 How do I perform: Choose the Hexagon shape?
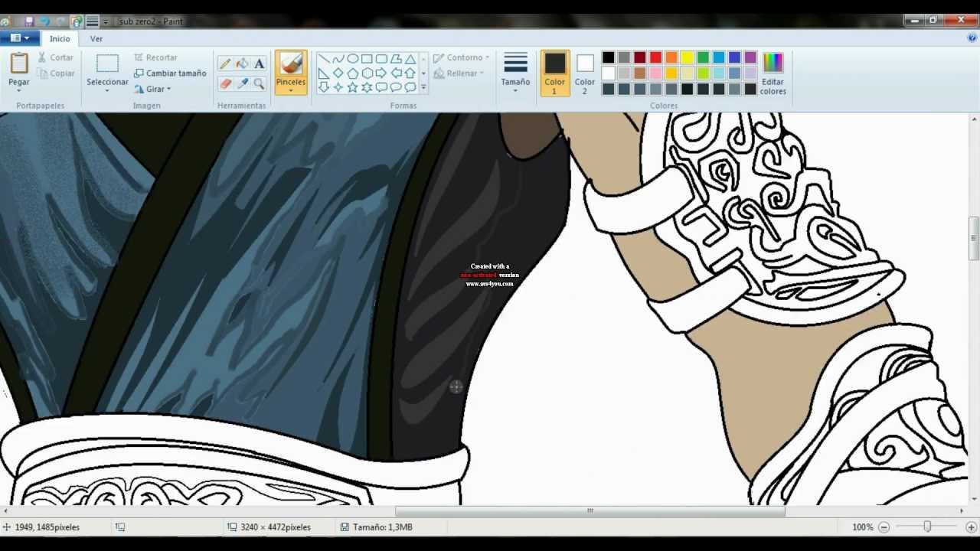[367, 73]
